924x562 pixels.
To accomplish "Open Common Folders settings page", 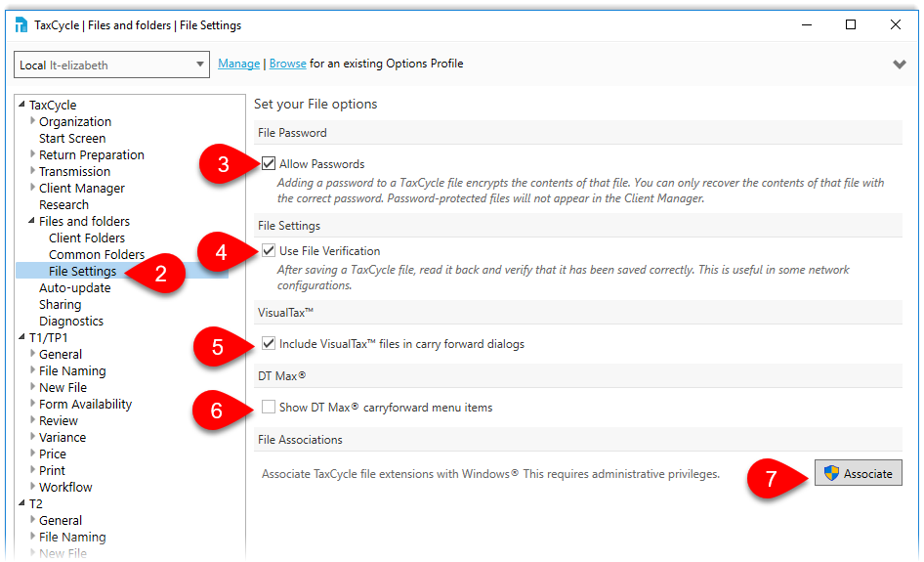I will (x=97, y=254).
